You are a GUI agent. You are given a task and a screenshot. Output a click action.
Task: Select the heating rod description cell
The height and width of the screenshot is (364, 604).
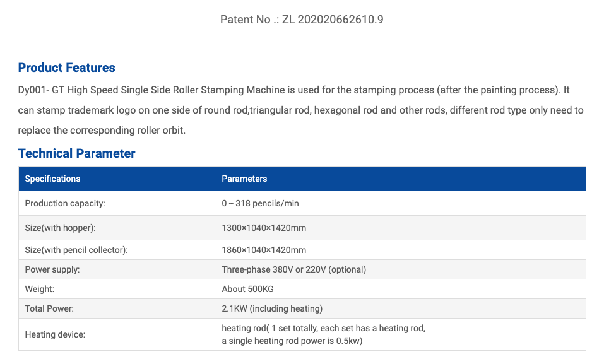click(x=400, y=334)
